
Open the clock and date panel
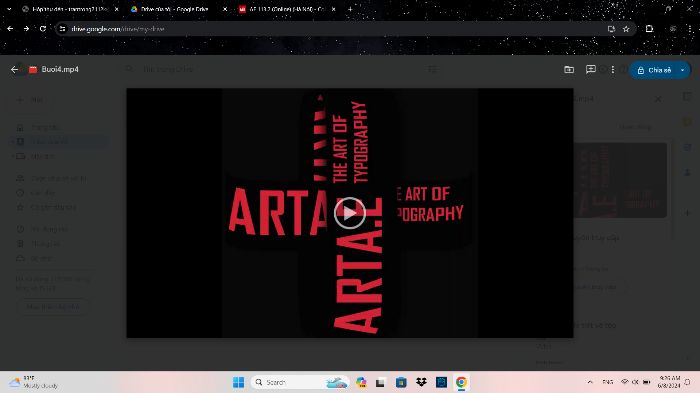pyautogui.click(x=668, y=382)
